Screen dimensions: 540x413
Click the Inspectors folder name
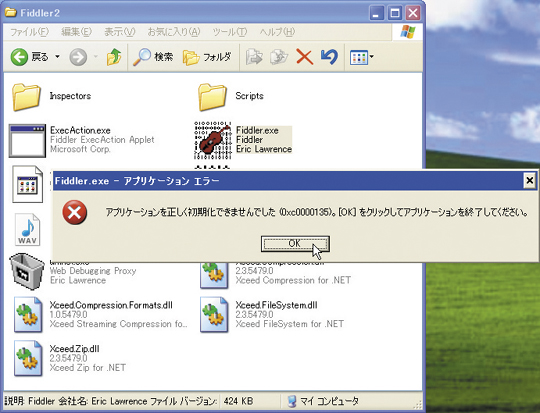pos(70,96)
